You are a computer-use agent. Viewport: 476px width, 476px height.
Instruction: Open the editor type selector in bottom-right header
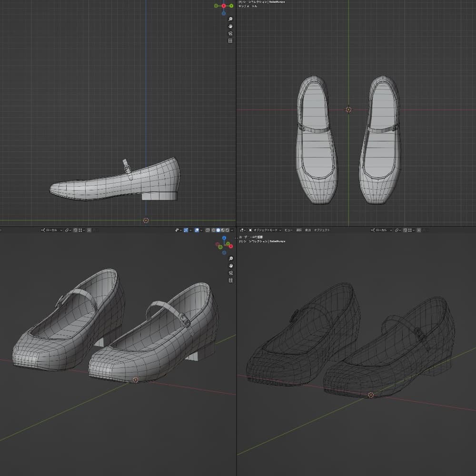(x=242, y=230)
